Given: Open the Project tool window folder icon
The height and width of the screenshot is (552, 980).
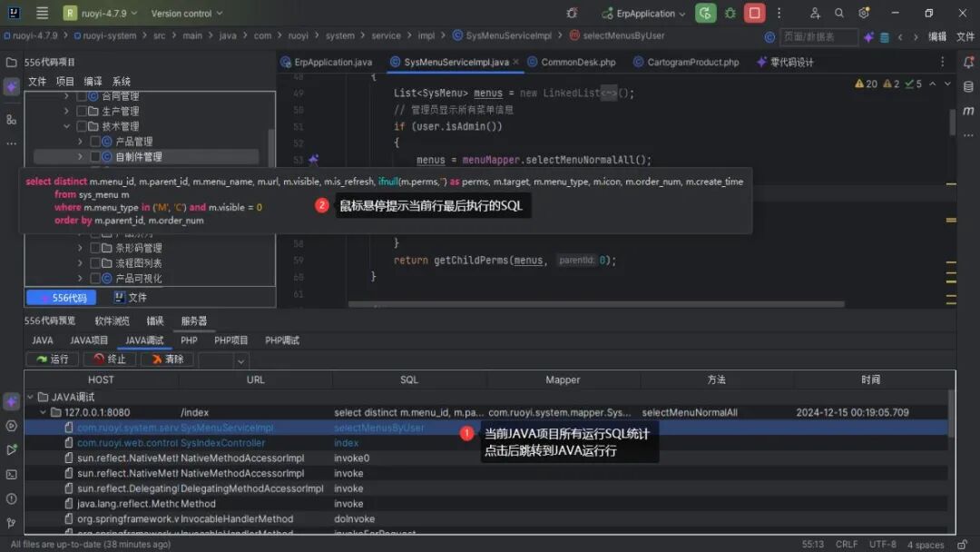Looking at the screenshot, I should (11, 62).
